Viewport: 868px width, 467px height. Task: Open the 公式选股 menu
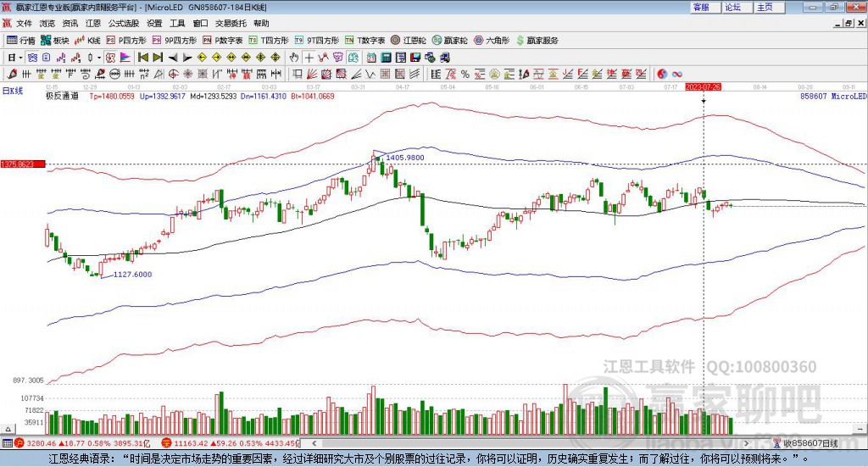click(x=123, y=23)
